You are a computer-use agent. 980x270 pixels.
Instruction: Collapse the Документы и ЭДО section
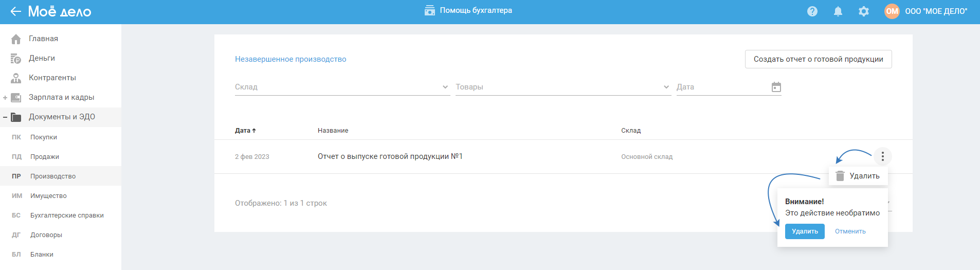coord(5,117)
